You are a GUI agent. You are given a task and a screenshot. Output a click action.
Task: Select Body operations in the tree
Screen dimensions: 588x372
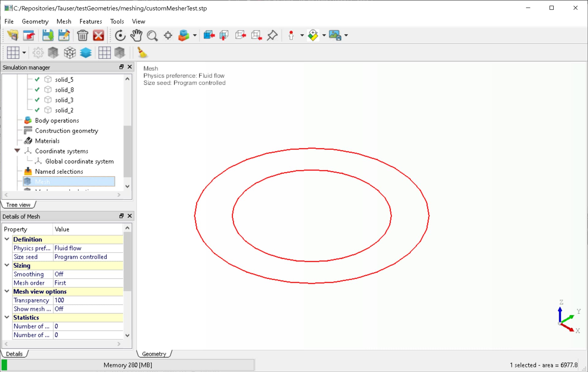57,120
